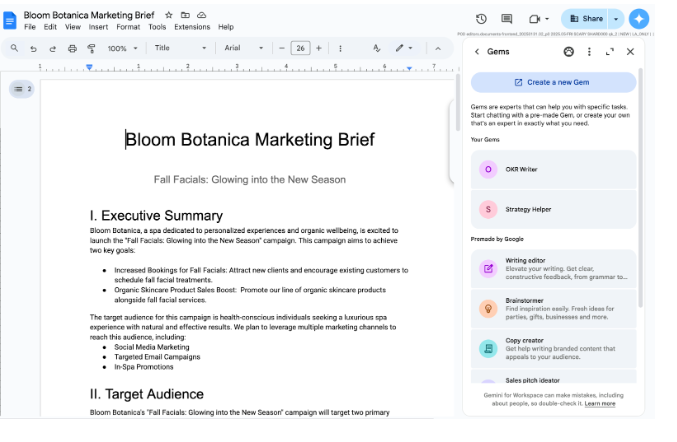Select the paint format tool
This screenshot has width=677, height=442.
pyautogui.click(x=93, y=48)
